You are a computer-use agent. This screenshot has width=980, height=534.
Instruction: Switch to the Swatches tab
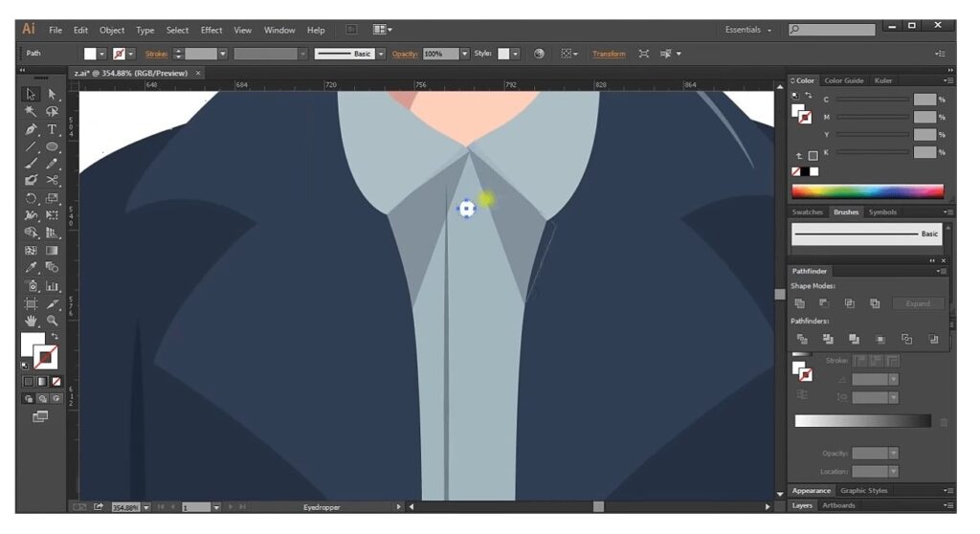(x=808, y=212)
